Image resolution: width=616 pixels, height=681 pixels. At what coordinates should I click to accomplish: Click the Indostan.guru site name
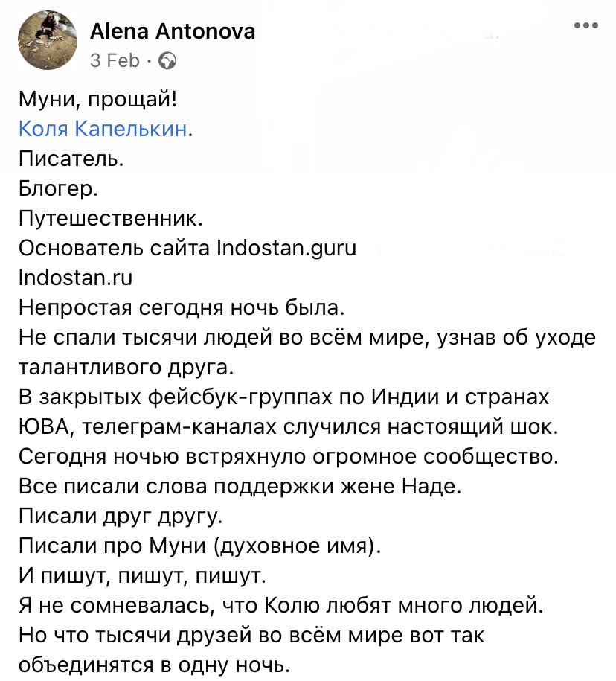point(286,249)
